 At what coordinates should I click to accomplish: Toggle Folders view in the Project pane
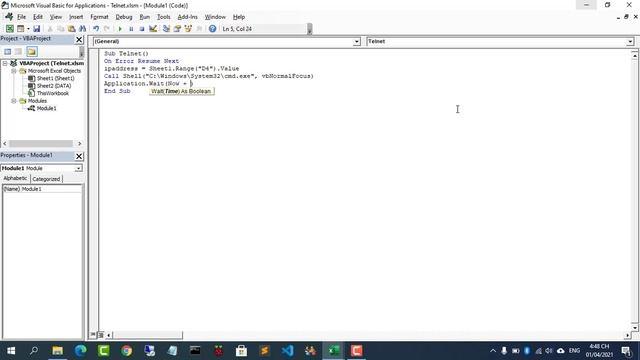32,51
